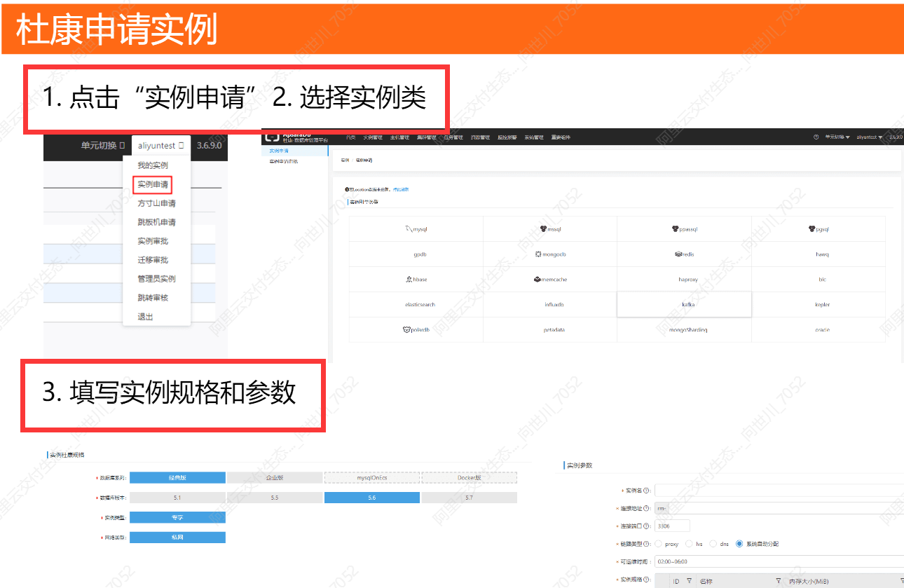This screenshot has width=904, height=588.
Task: Select 退出 from the user menu
Action: coord(145,317)
